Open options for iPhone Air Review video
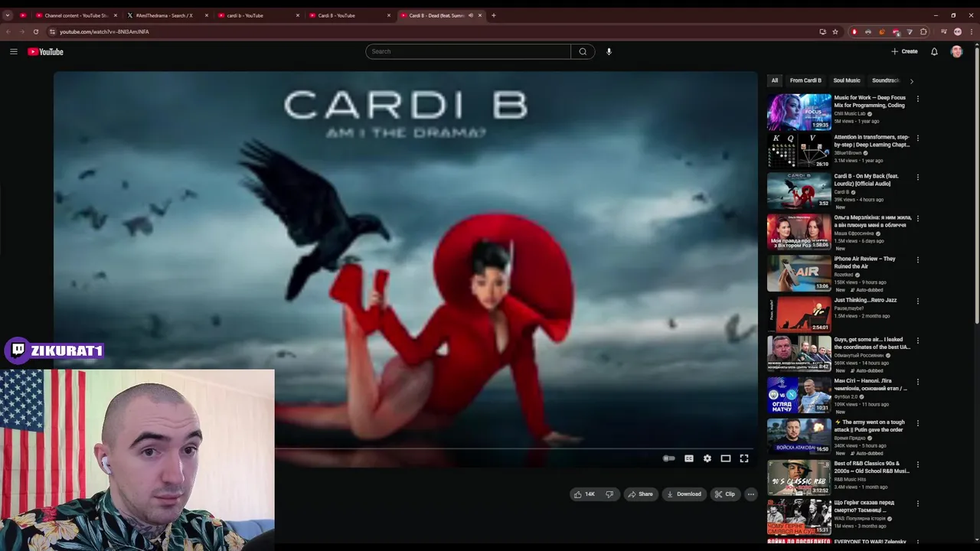This screenshot has height=551, width=980. click(917, 260)
